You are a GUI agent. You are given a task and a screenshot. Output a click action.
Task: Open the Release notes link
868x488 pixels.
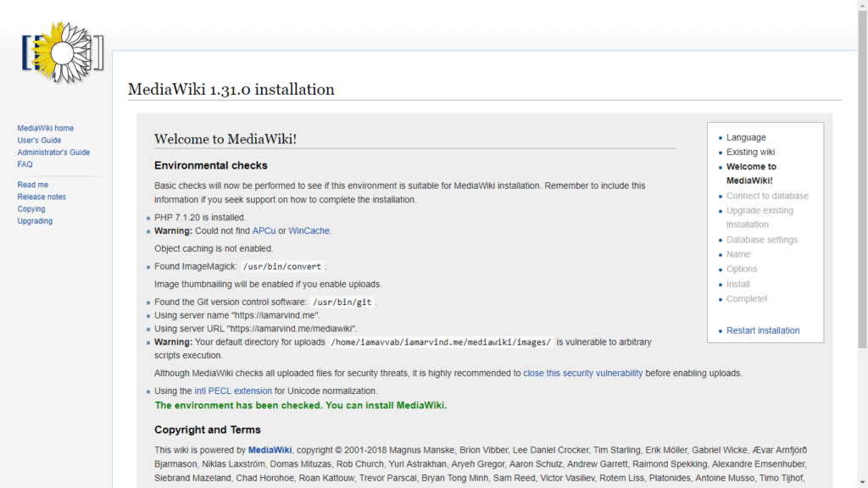(x=42, y=197)
